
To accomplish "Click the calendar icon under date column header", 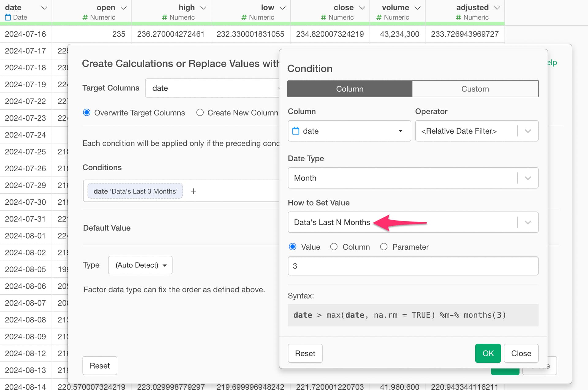I will 8,17.
